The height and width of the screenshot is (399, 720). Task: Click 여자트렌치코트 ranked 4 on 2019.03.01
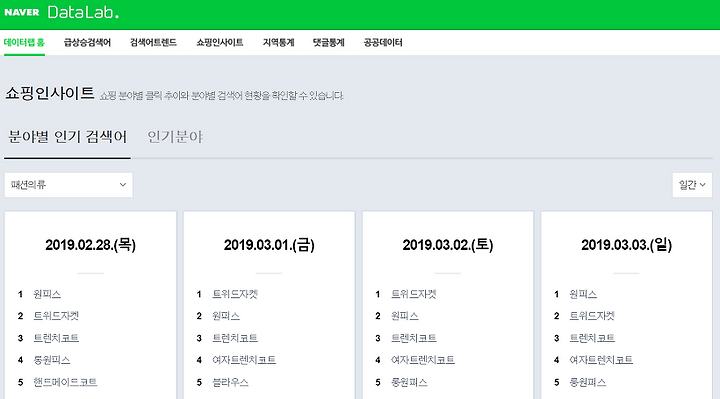[x=244, y=360]
